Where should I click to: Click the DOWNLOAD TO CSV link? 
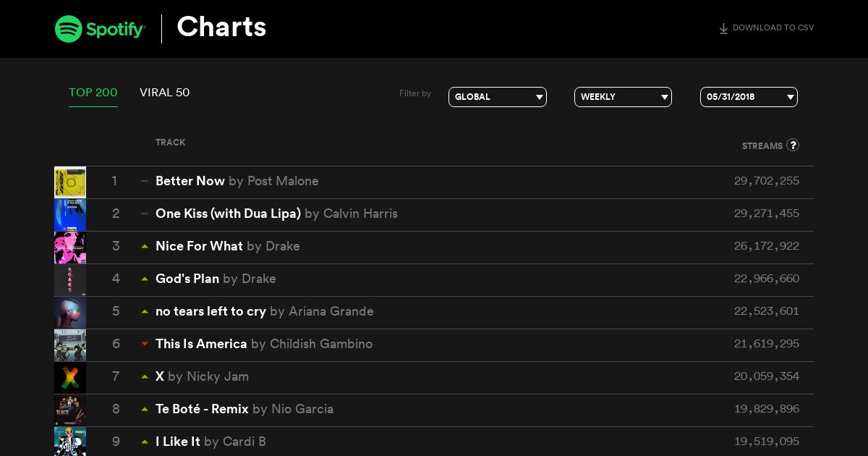773,28
